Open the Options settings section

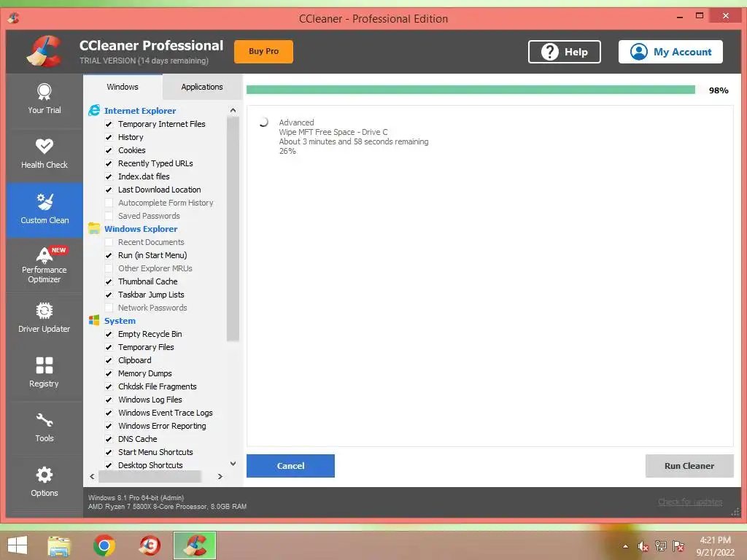click(x=44, y=483)
